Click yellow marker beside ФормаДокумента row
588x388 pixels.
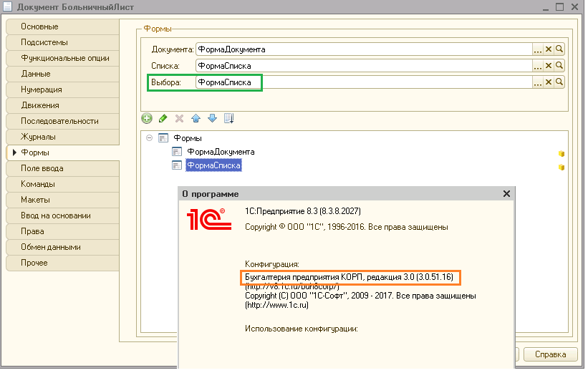pyautogui.click(x=562, y=154)
